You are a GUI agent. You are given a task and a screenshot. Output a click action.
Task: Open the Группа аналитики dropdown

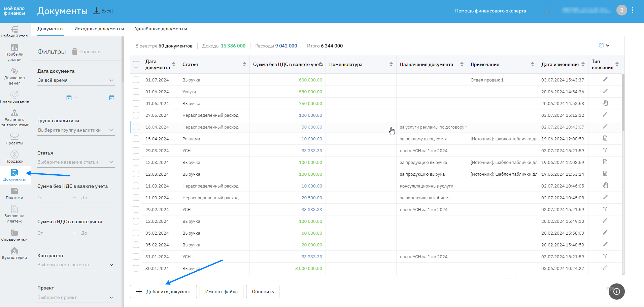pyautogui.click(x=76, y=130)
